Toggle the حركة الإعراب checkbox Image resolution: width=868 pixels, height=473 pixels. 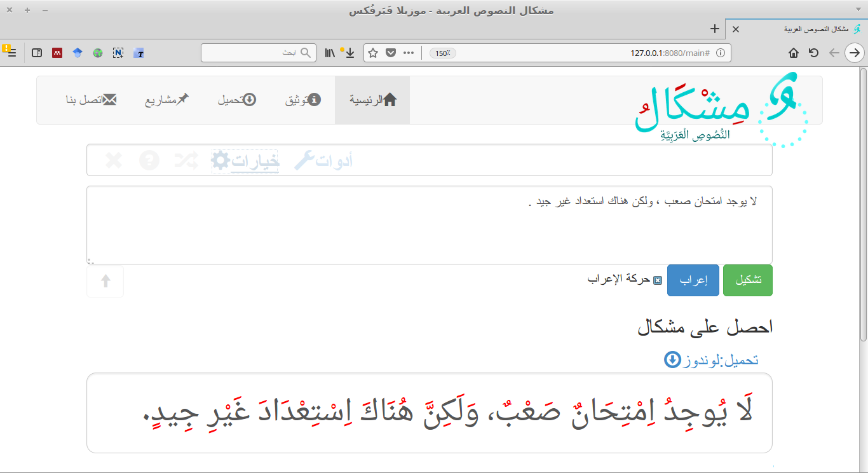point(658,280)
